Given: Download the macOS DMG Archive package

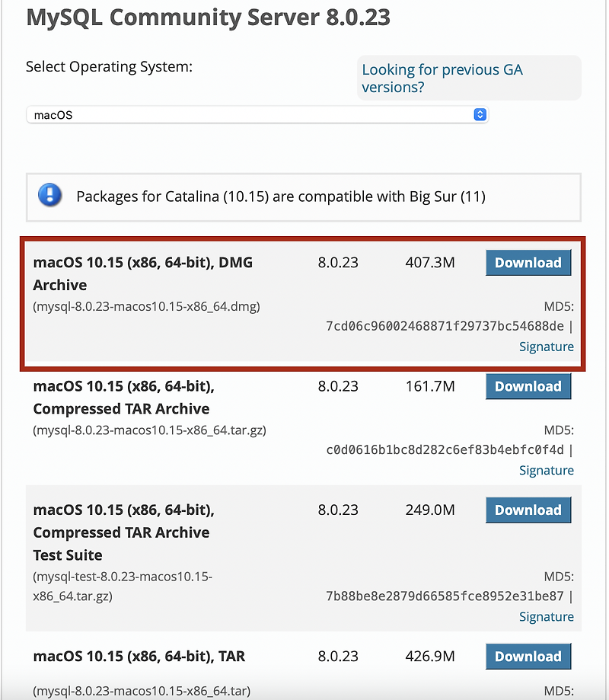Looking at the screenshot, I should click(528, 263).
